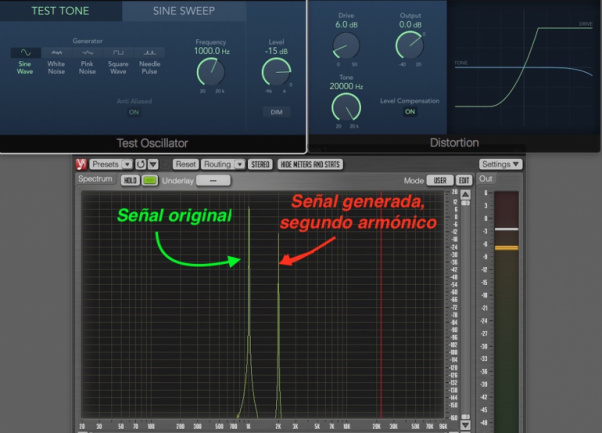This screenshot has height=433, width=602.
Task: Open the Settings dropdown
Action: click(x=501, y=164)
